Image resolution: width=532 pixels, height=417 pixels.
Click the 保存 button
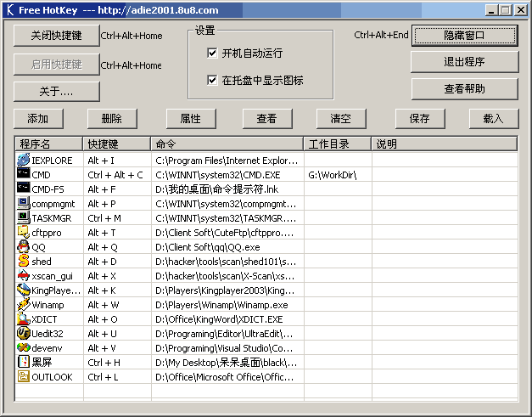click(x=420, y=119)
